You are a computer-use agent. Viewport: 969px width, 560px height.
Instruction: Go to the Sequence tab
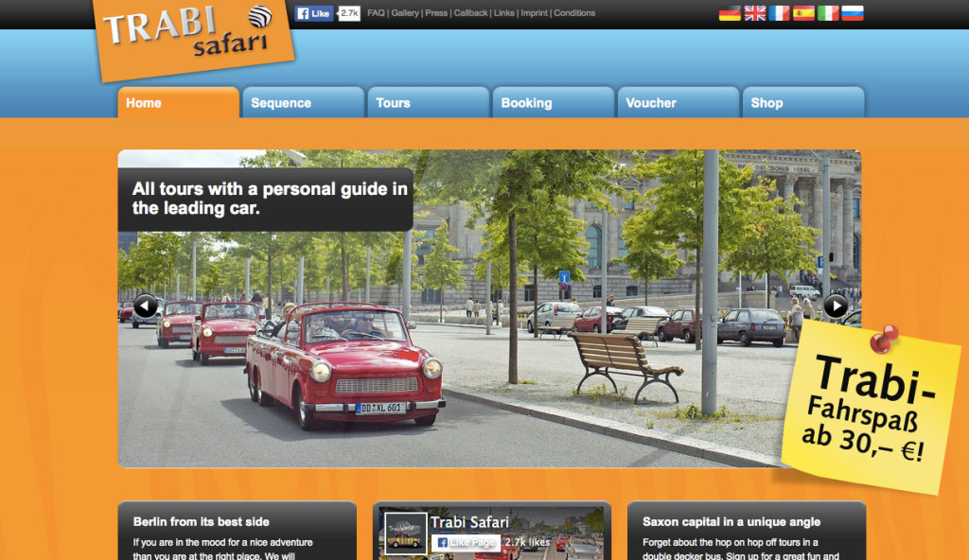pos(303,103)
